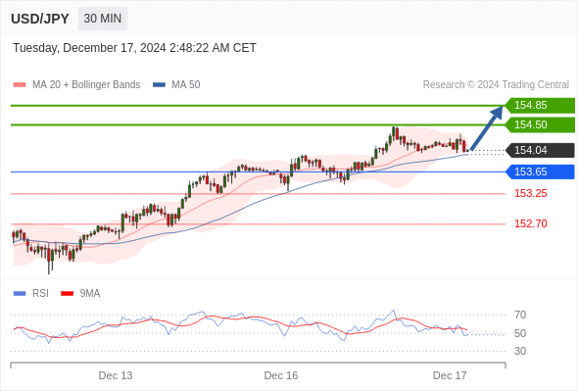Click the Dec 17 date axis label

(x=450, y=375)
